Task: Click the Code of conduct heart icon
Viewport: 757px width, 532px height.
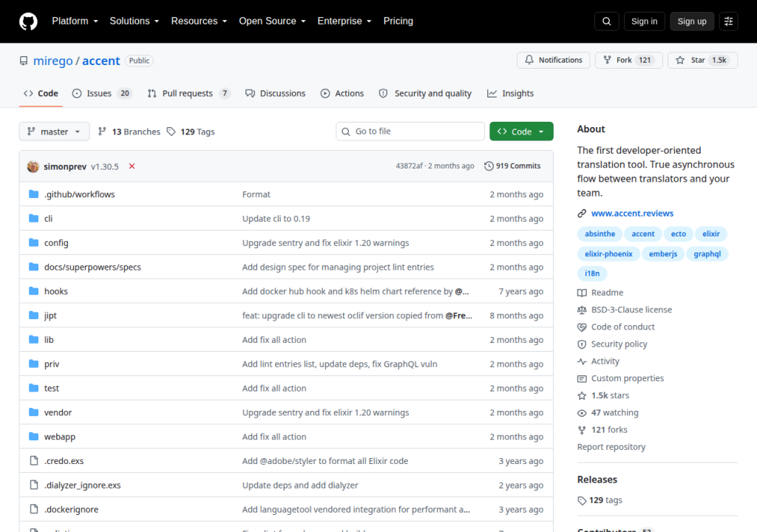Action: 582,327
